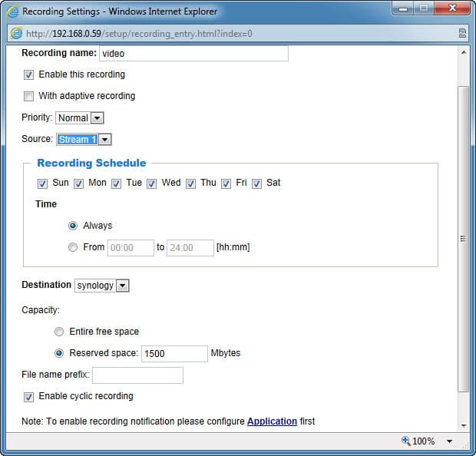Uncheck the Sat schedule checkbox
476x456 pixels.
256,183
